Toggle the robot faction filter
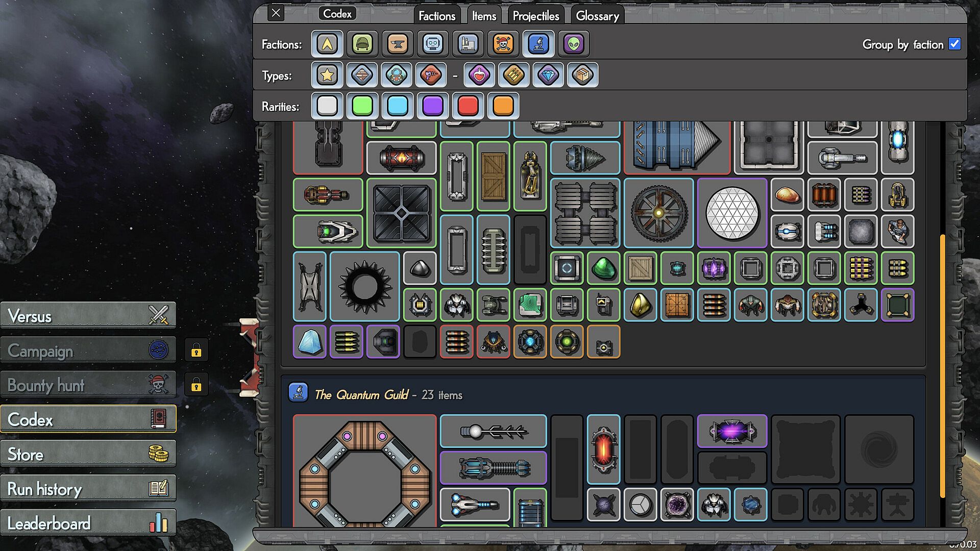The image size is (980, 551). [432, 44]
